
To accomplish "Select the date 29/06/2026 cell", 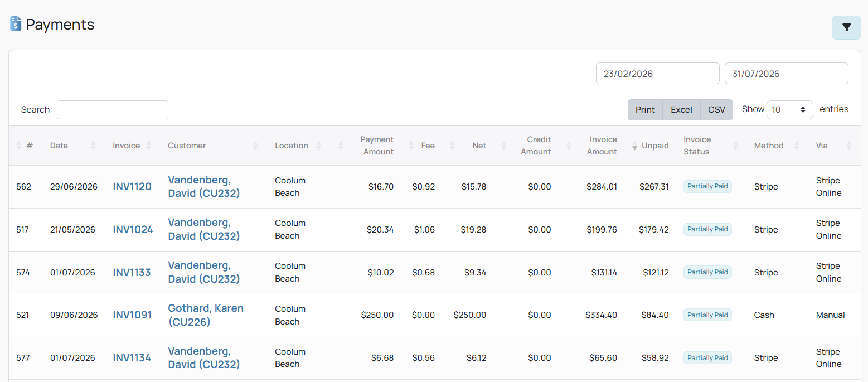I will (74, 187).
